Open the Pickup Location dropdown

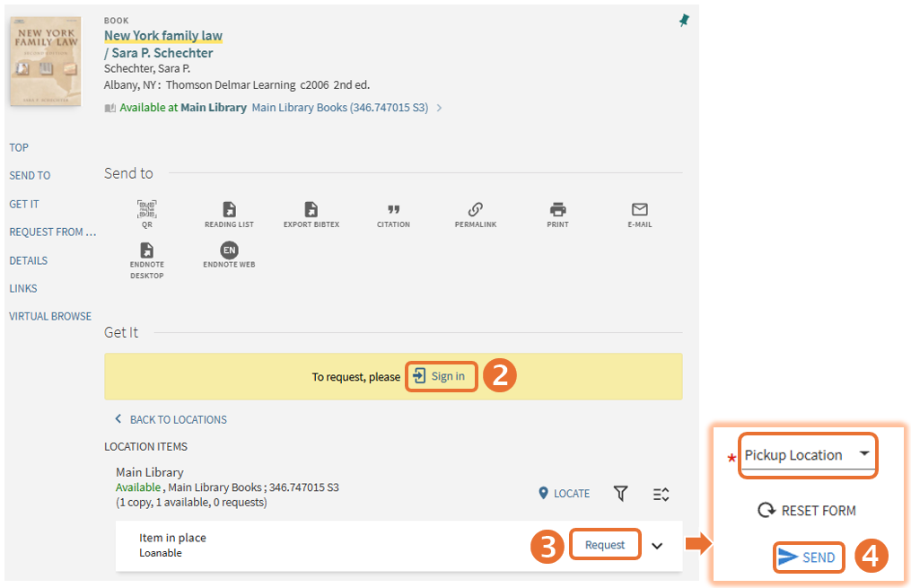pos(808,455)
